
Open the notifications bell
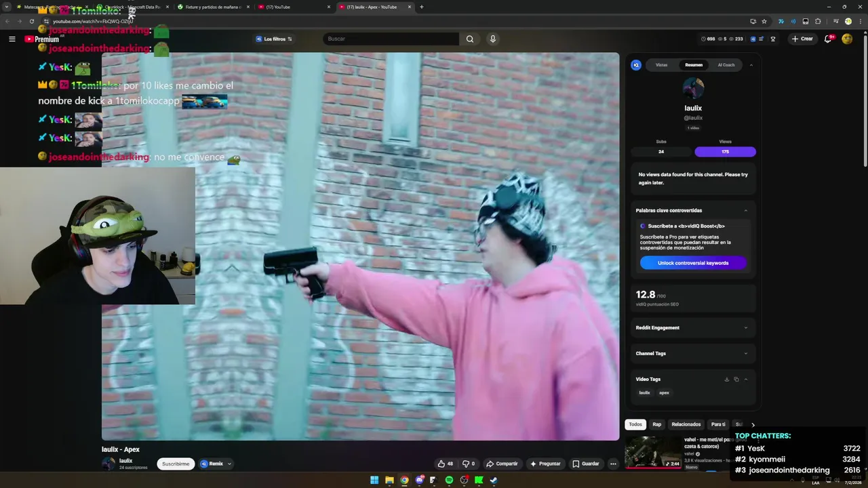828,39
